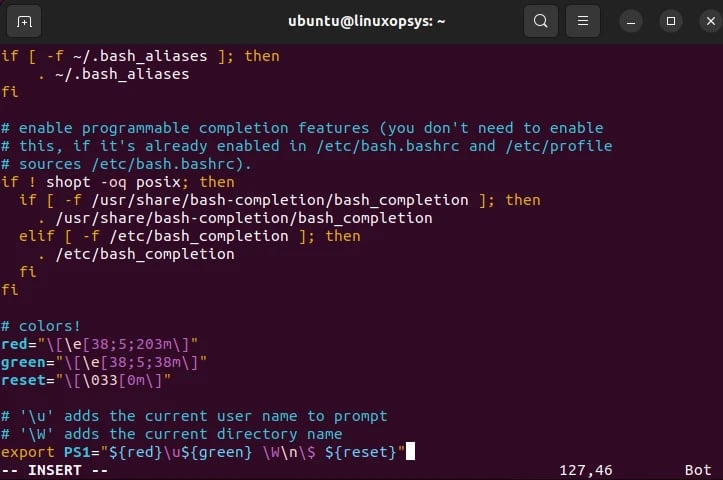Click the reset= variable definition line

[86, 380]
